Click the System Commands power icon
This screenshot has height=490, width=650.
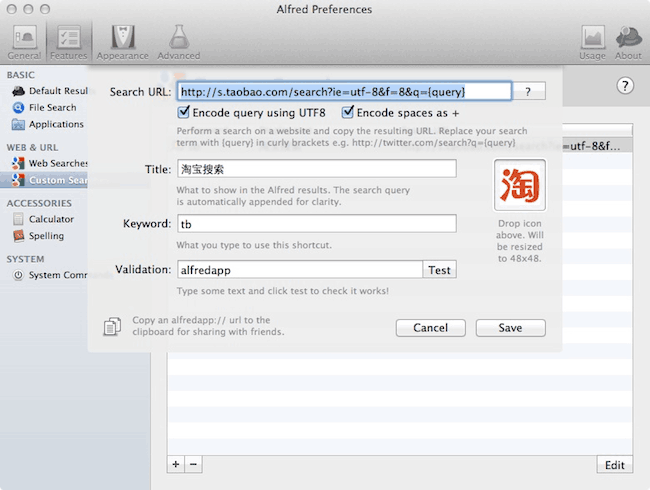pyautogui.click(x=18, y=275)
